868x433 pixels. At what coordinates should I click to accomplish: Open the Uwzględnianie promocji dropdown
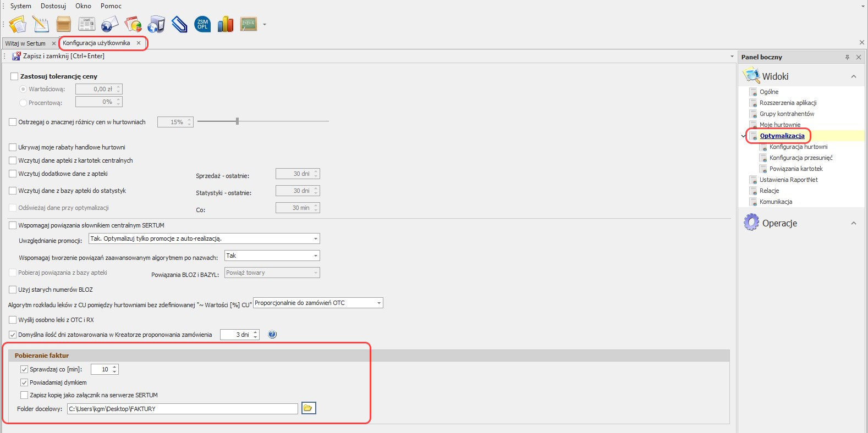click(x=316, y=239)
